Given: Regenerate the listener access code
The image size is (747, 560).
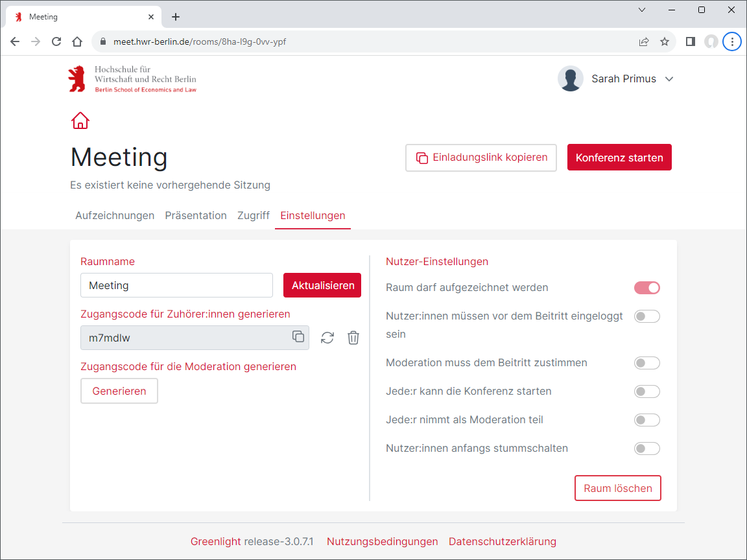Looking at the screenshot, I should 327,338.
